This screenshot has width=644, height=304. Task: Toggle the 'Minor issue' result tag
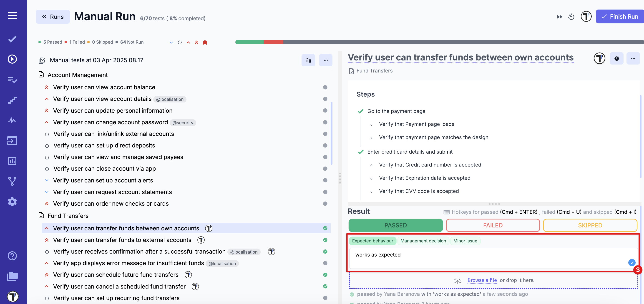465,241
